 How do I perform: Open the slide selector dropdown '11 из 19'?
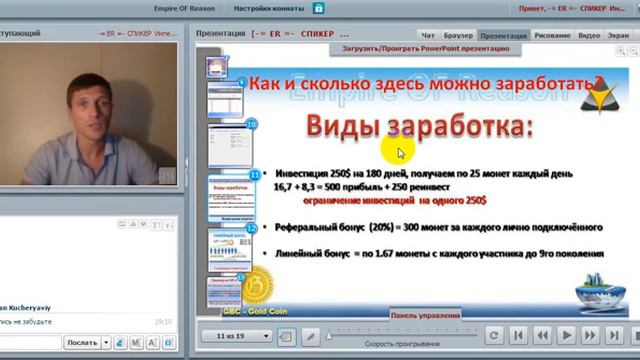click(x=237, y=336)
